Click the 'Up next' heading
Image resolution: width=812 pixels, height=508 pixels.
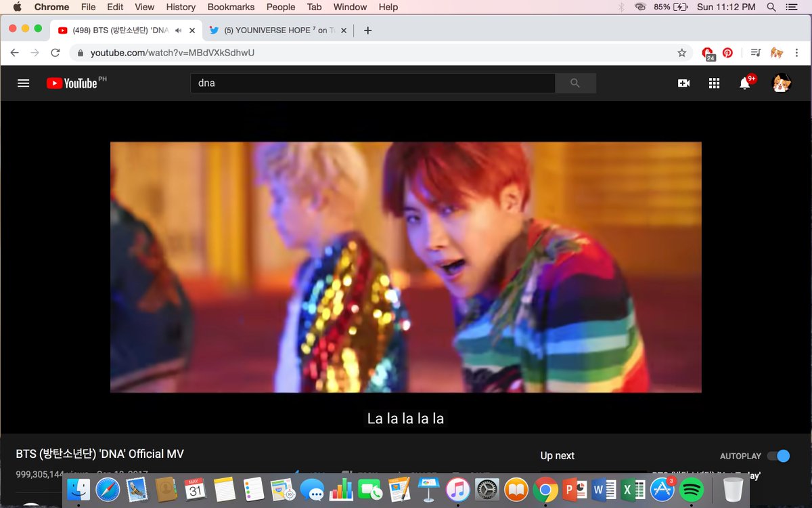558,456
